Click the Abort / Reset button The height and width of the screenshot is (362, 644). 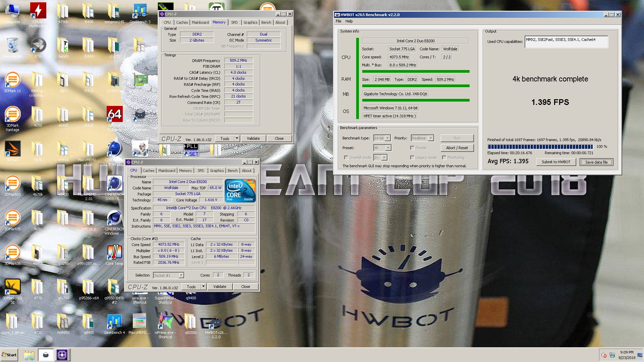coord(457,148)
